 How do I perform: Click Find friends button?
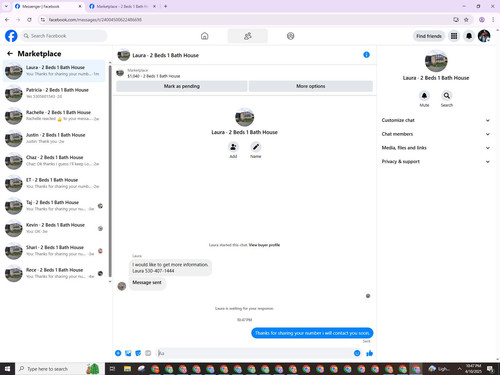coord(429,36)
